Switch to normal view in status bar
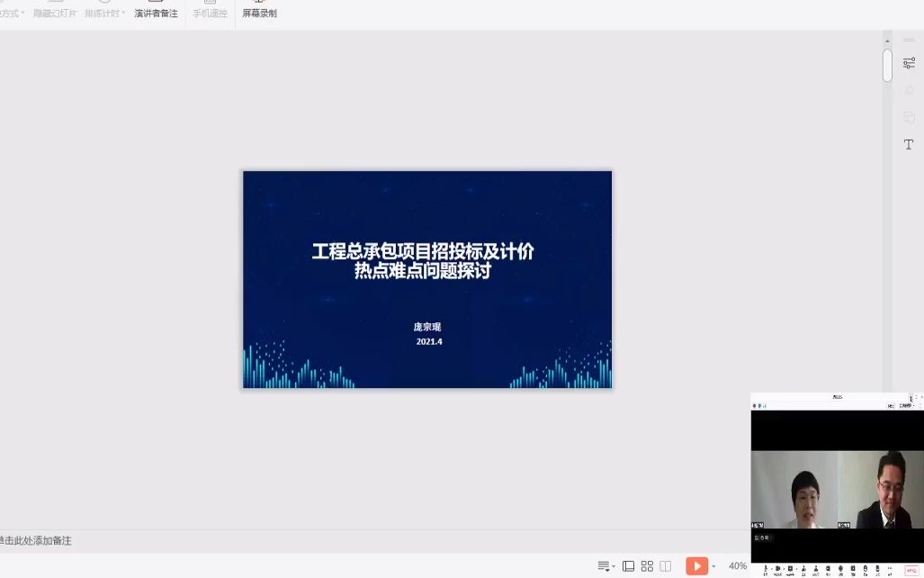Viewport: 924px width, 578px height. click(628, 565)
